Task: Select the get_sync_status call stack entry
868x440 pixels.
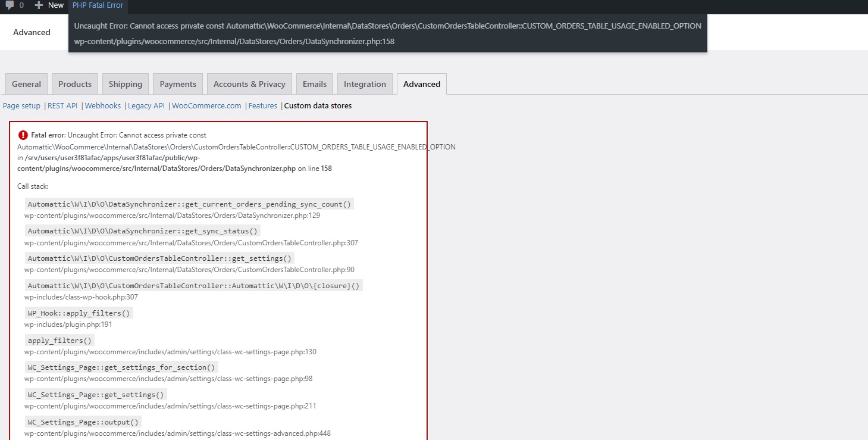Action: [143, 230]
